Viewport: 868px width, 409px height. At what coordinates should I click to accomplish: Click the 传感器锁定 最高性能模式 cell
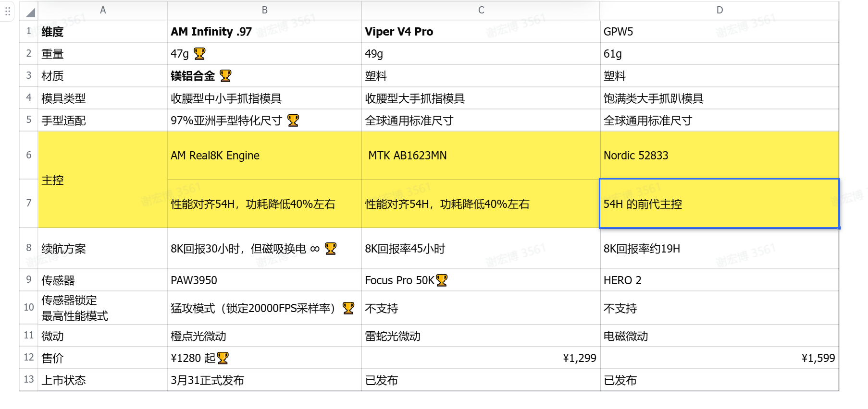click(x=103, y=308)
